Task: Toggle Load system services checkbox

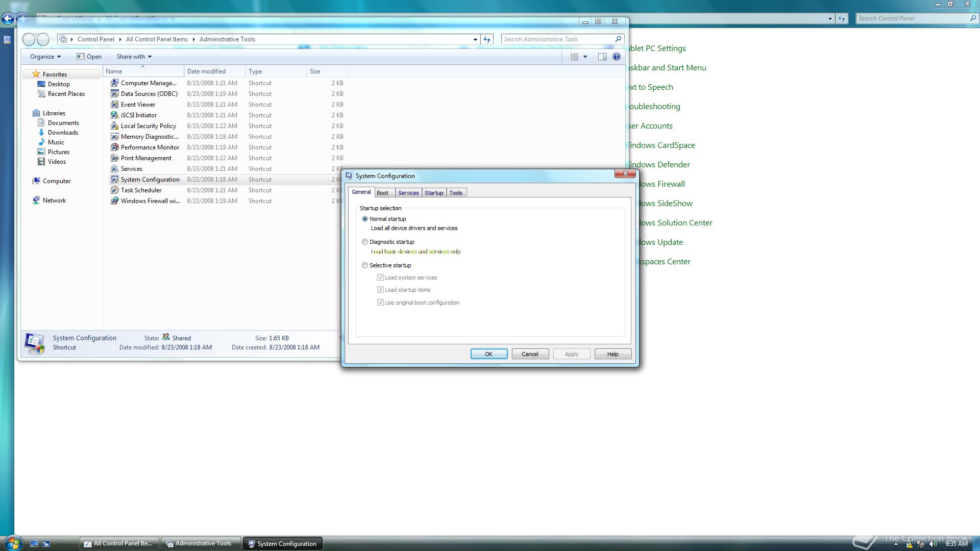Action: [x=380, y=278]
